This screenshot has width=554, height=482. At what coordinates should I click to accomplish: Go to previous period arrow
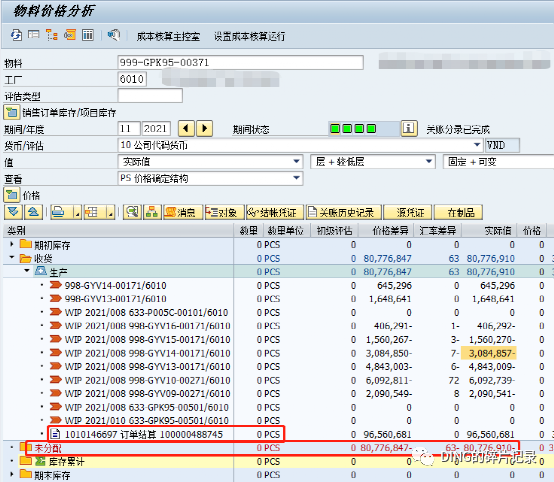coord(186,128)
